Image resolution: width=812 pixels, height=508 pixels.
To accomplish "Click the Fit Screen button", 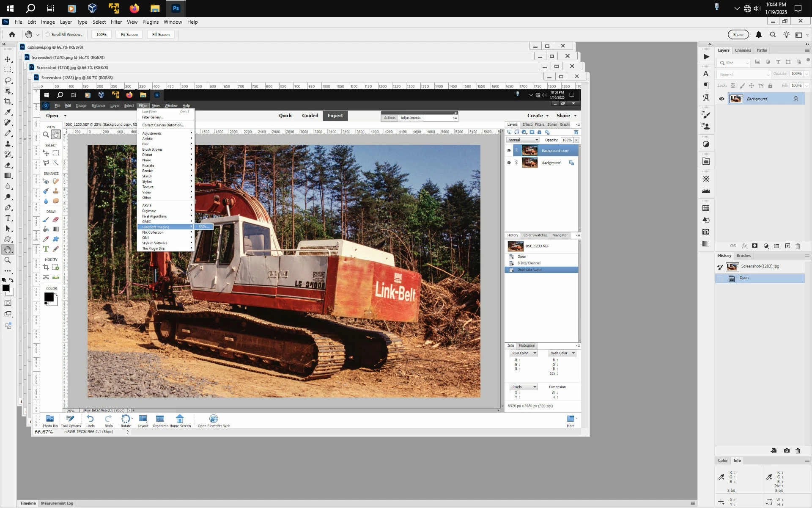I will (129, 35).
